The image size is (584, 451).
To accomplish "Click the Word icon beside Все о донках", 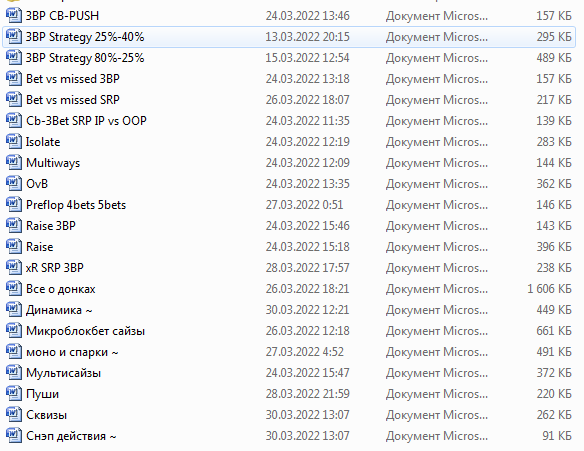I will [13, 289].
